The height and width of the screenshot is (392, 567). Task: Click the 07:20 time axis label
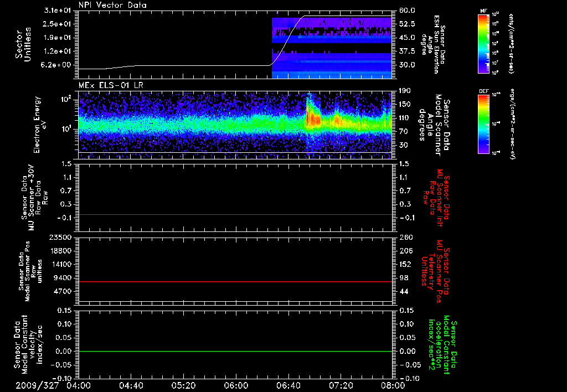pos(341,384)
